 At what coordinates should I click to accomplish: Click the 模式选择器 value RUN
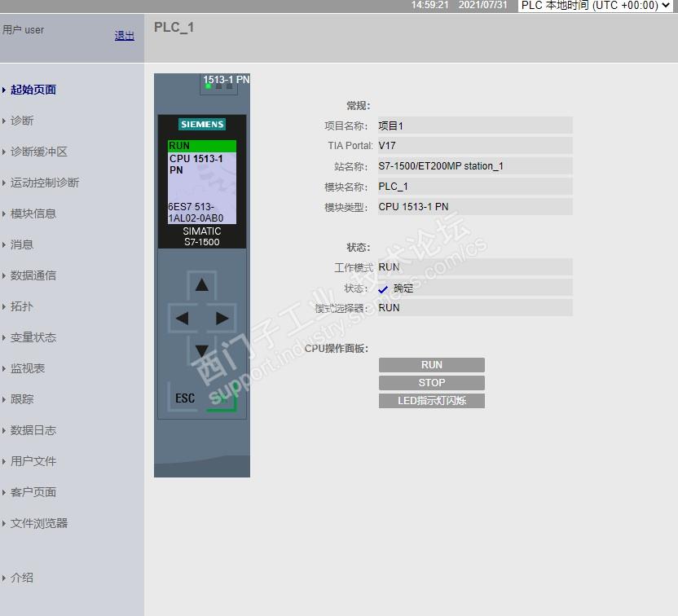(475, 308)
